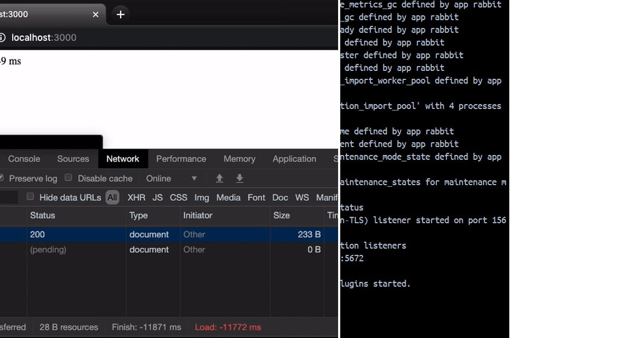The width and height of the screenshot is (644, 338).
Task: Show only JS requests
Action: [157, 197]
